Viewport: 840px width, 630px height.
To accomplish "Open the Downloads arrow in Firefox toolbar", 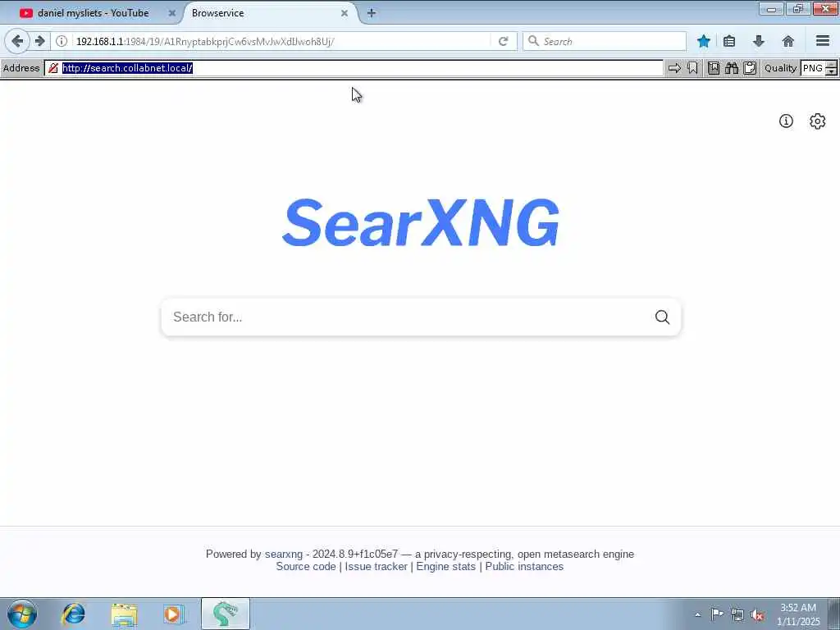I will tap(759, 41).
